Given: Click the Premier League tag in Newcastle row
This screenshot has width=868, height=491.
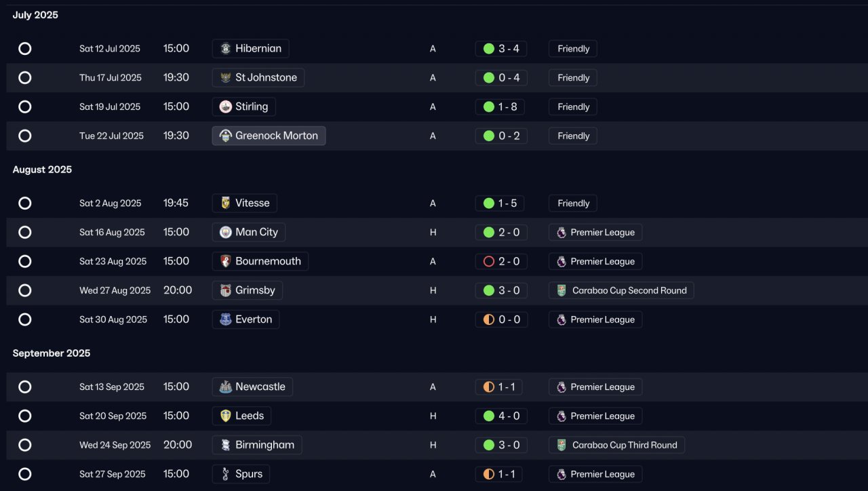Looking at the screenshot, I should click(x=595, y=387).
